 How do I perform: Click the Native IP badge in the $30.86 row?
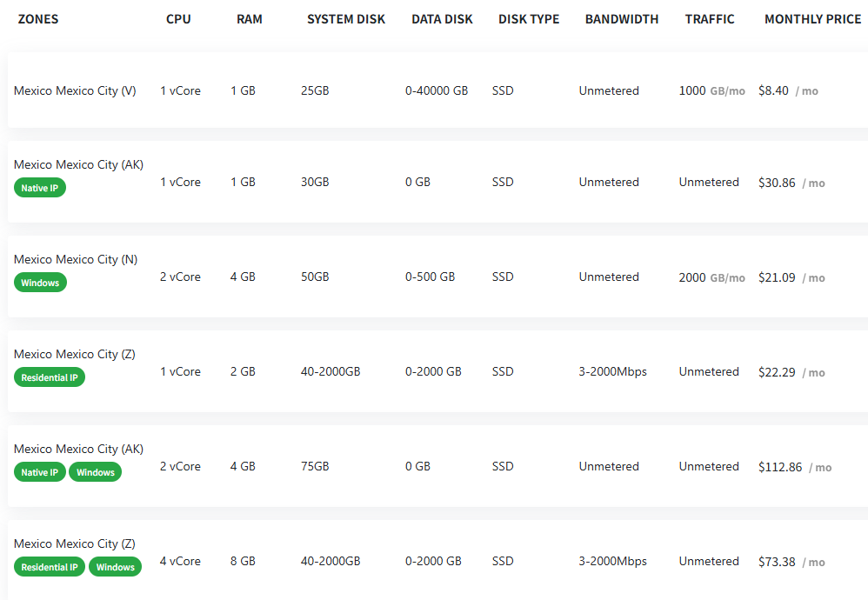[x=40, y=188]
